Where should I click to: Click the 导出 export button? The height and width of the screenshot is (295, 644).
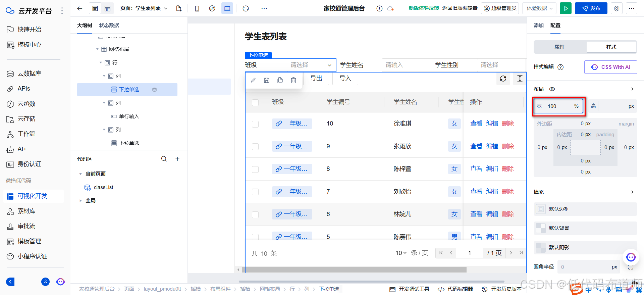click(316, 79)
